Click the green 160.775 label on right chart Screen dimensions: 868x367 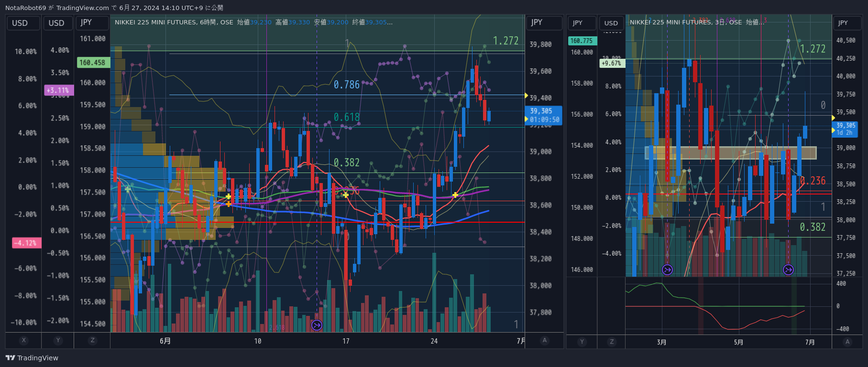click(x=582, y=41)
